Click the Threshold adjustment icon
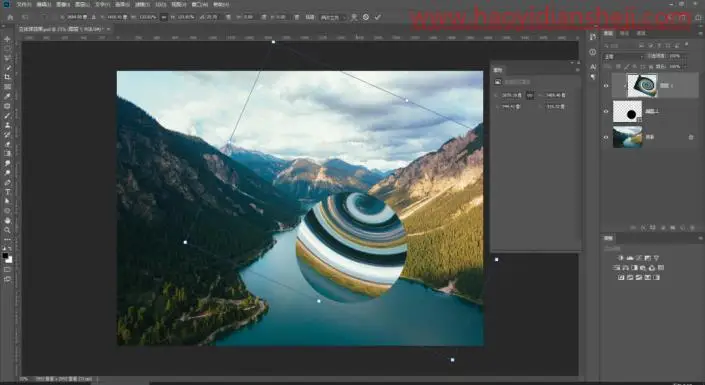Image resolution: width=705 pixels, height=385 pixels. pyautogui.click(x=639, y=278)
